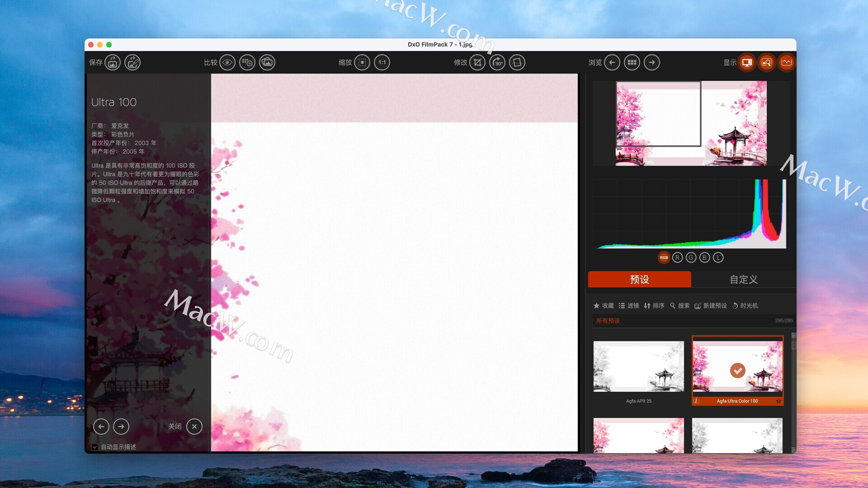868x488 pixels.
Task: Click info icon on Agfa Ultra Color 100
Action: click(x=696, y=401)
